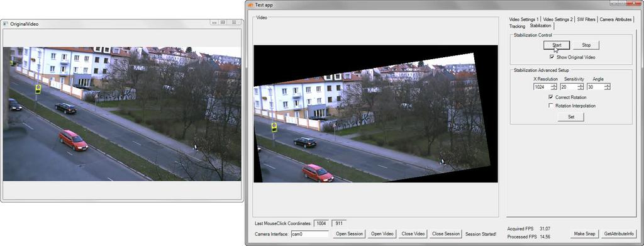Minimize the OriginalVideo window

point(215,22)
